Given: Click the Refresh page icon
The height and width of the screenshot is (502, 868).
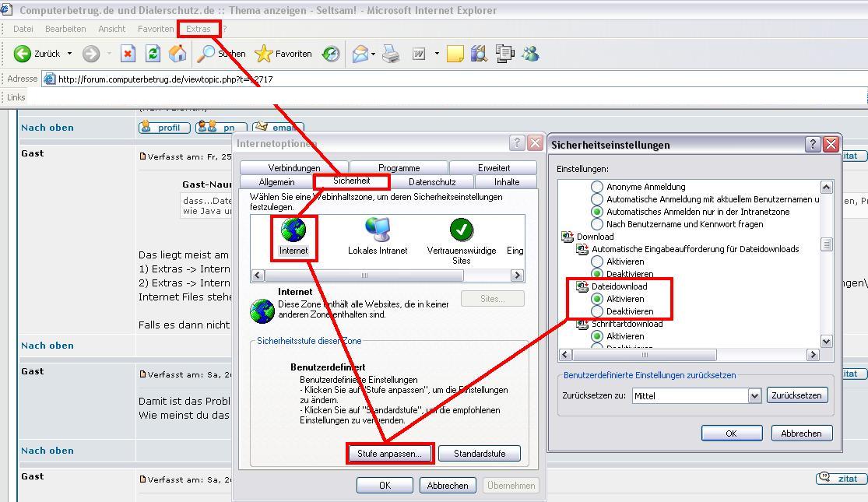Looking at the screenshot, I should pos(153,54).
